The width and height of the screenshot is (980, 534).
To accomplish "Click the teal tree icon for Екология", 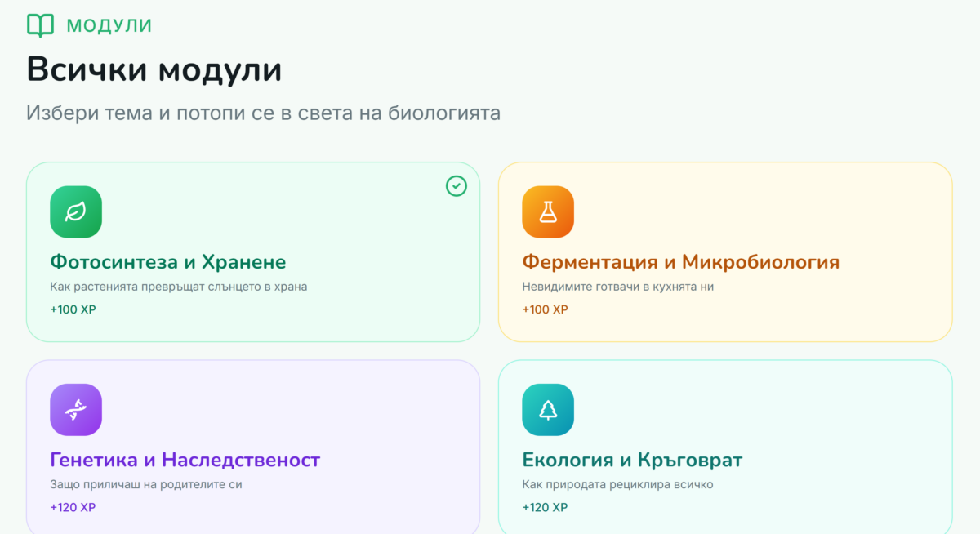I will pyautogui.click(x=548, y=410).
